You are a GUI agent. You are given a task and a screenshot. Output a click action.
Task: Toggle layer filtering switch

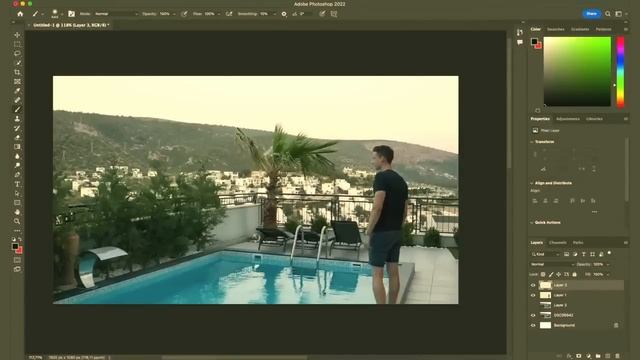(x=609, y=253)
